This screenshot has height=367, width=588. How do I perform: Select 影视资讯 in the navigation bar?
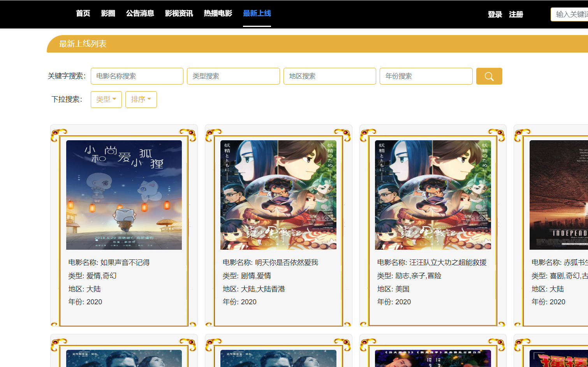[179, 13]
